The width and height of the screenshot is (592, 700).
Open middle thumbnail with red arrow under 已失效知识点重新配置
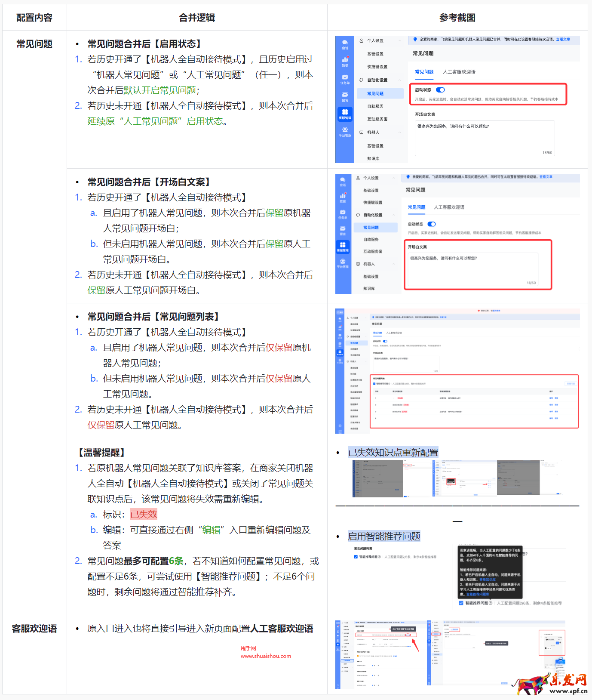pos(465,478)
